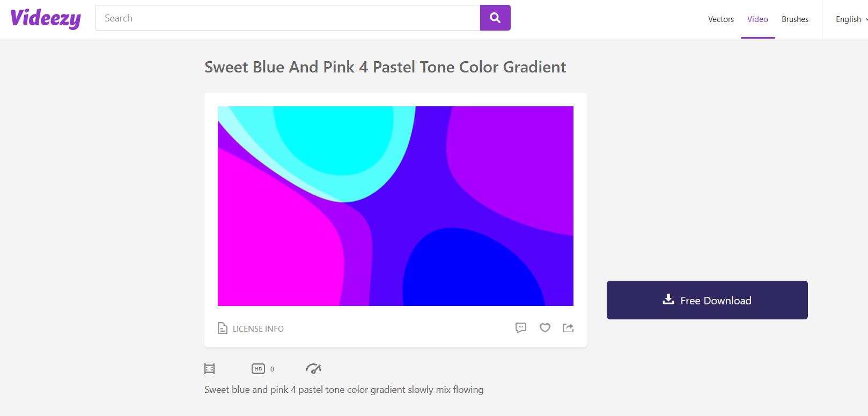This screenshot has height=416, width=868.
Task: Click the film strip icon below the video
Action: coord(210,369)
